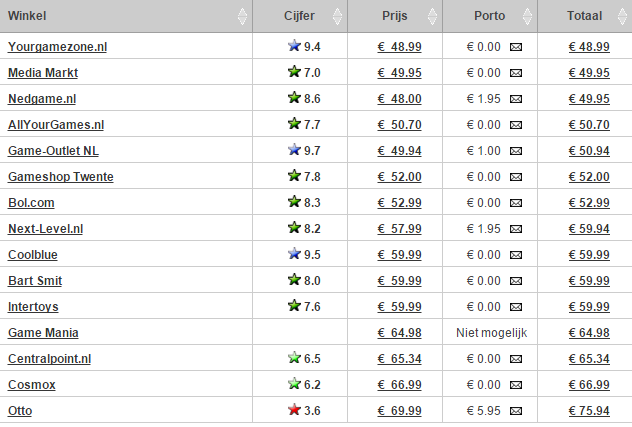Viewport: 632px width, 427px height.
Task: Open the Game Mania shop link
Action: 43,333
